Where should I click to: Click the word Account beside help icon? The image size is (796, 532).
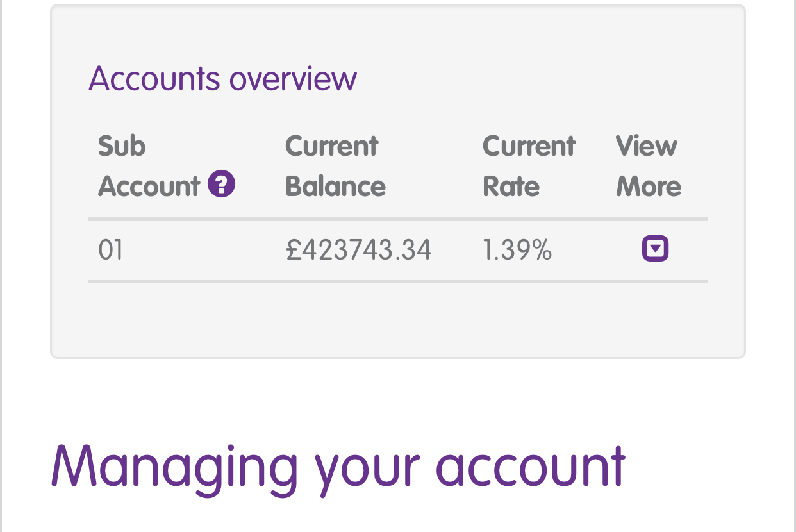149,187
